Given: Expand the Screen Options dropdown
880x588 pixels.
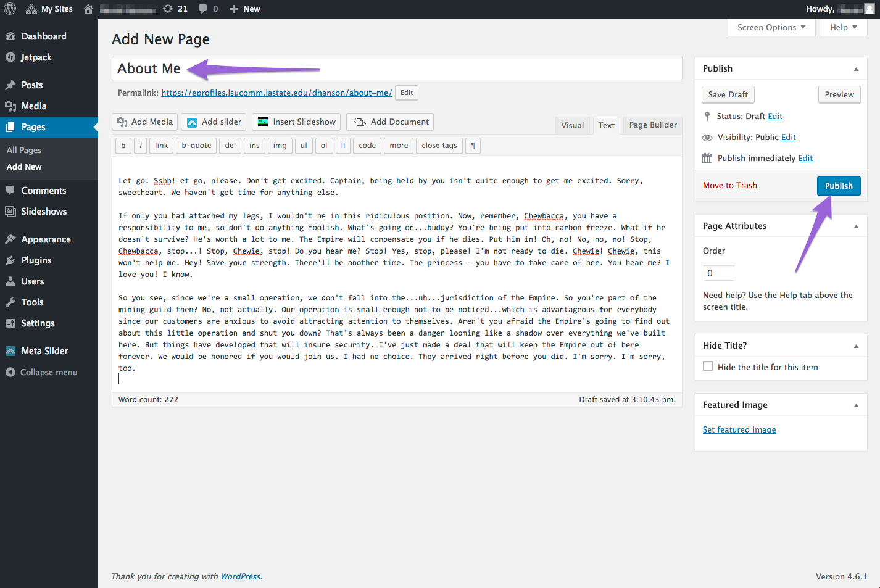Looking at the screenshot, I should (x=771, y=27).
